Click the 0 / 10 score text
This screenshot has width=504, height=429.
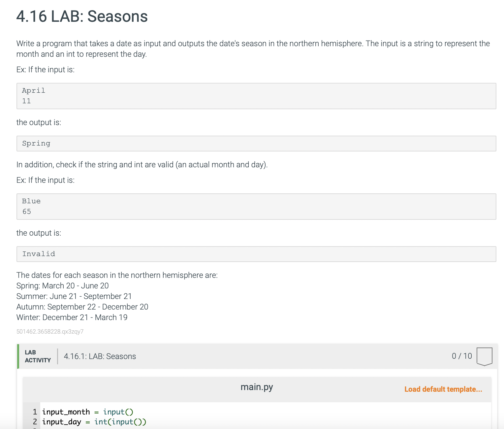[x=462, y=356]
